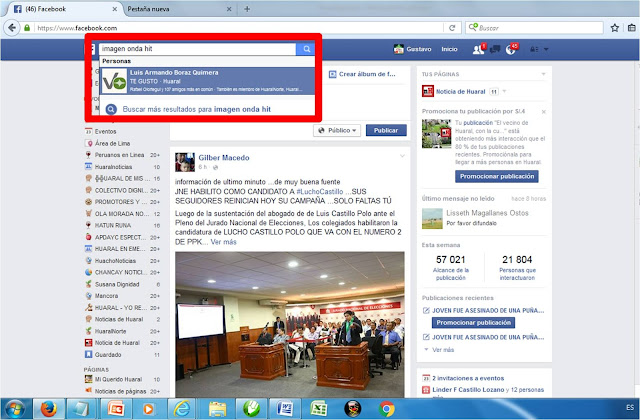The height and width of the screenshot is (420, 640).
Task: Click Crear álbum de fotos option
Action: 362,74
